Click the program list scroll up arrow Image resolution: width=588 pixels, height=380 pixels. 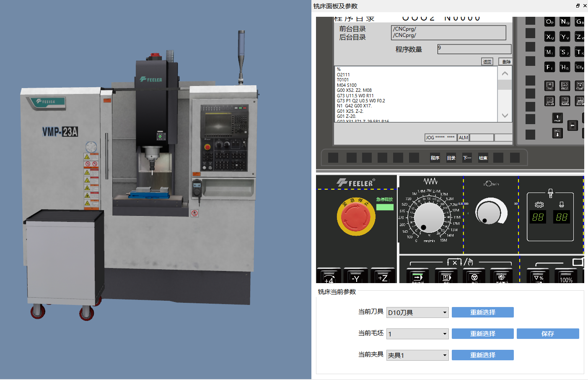(x=505, y=73)
